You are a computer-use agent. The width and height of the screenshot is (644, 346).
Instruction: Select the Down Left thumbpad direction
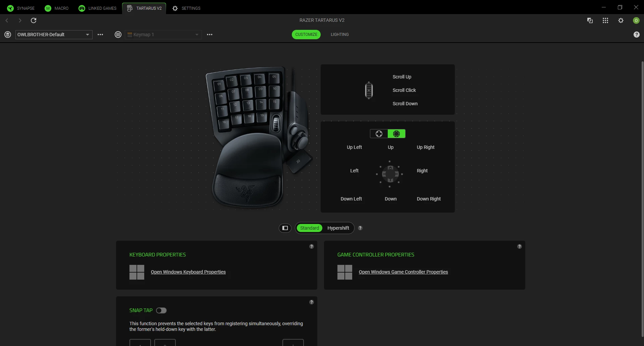coord(351,199)
